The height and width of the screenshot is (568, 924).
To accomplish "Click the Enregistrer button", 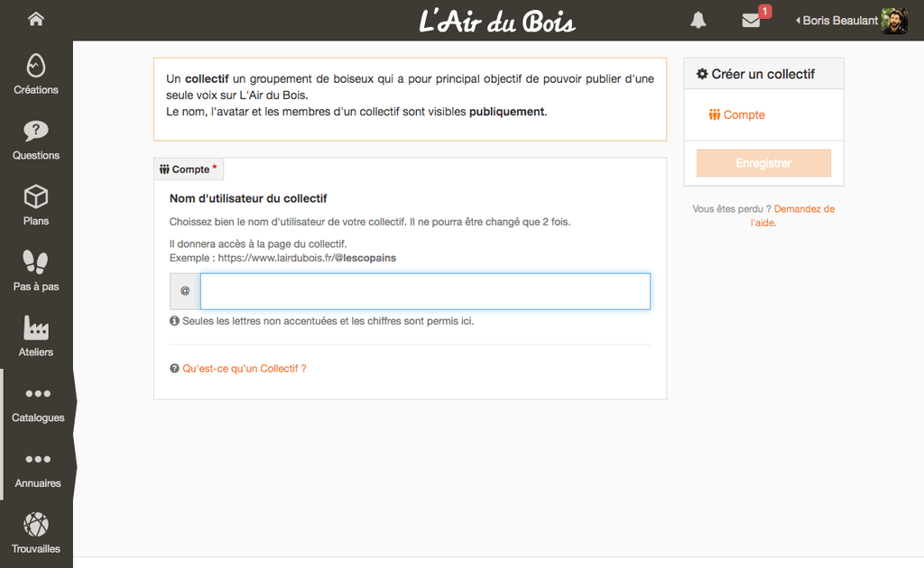I will [763, 163].
